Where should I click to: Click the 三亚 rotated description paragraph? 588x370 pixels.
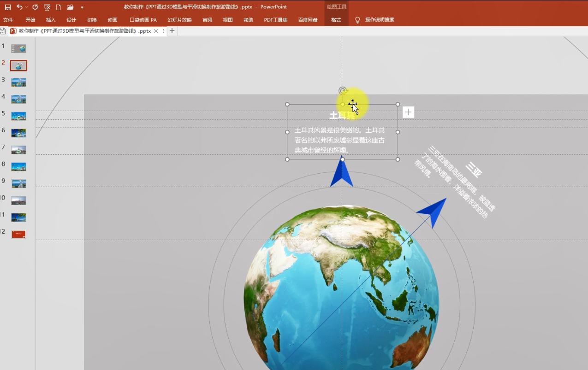[454, 182]
